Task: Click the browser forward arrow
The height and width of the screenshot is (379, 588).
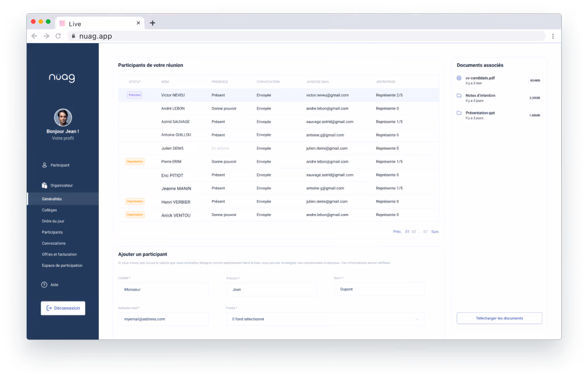Action: [x=46, y=36]
